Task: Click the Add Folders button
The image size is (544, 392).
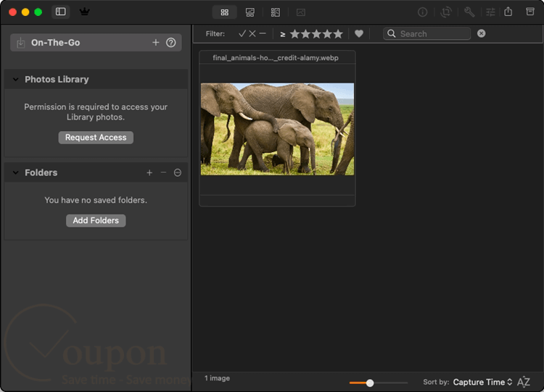Action: coord(96,220)
